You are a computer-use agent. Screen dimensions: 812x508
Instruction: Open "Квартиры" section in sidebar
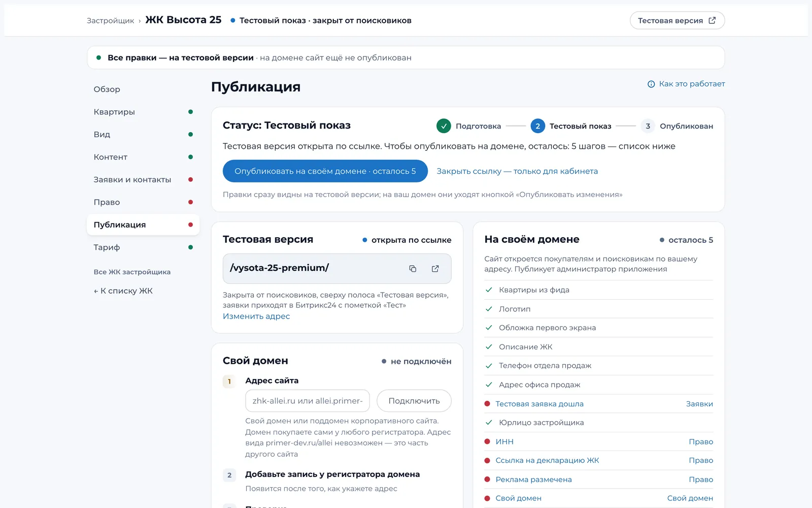tap(143, 112)
